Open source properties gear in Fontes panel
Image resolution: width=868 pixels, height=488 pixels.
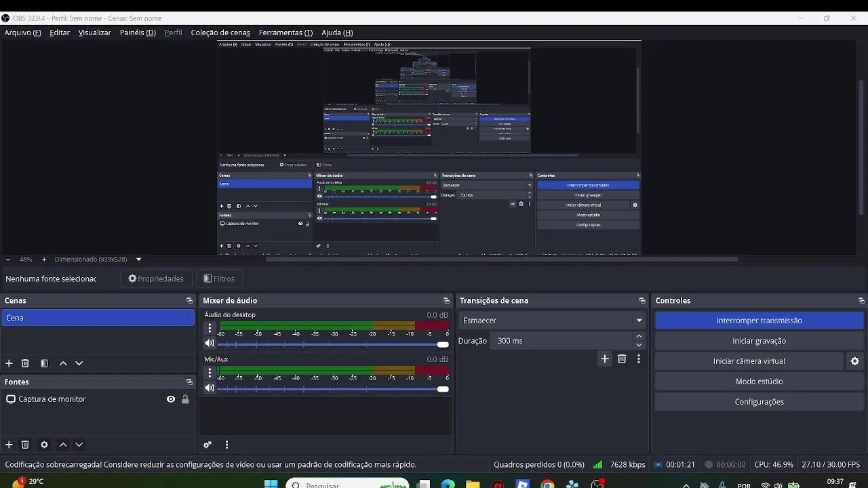(x=44, y=445)
